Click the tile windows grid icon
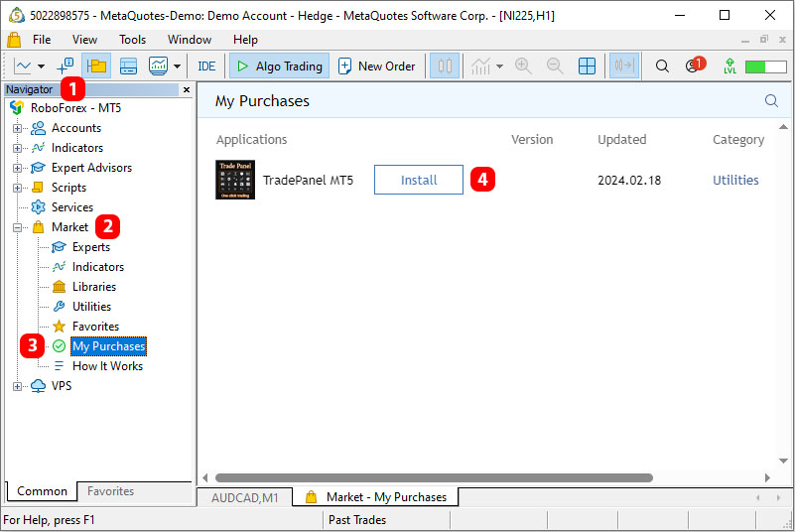Screen dimensions: 795x532 tap(587, 66)
